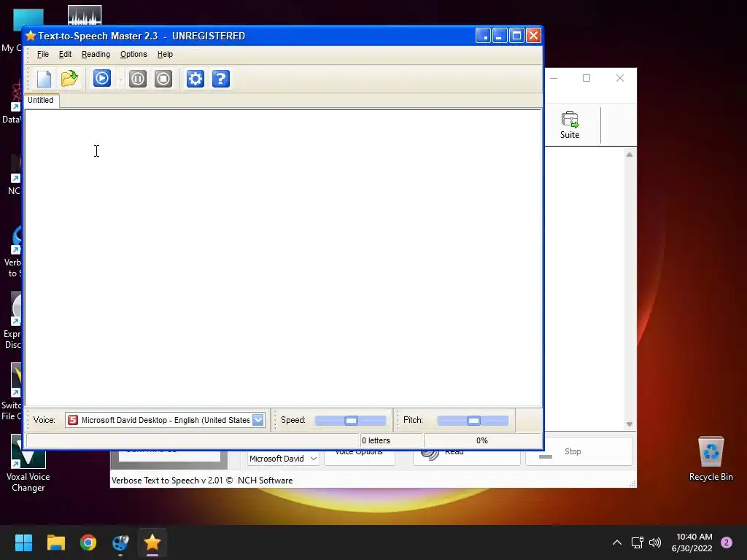The width and height of the screenshot is (747, 560).
Task: Open volume control in the system tray
Action: coord(655,542)
